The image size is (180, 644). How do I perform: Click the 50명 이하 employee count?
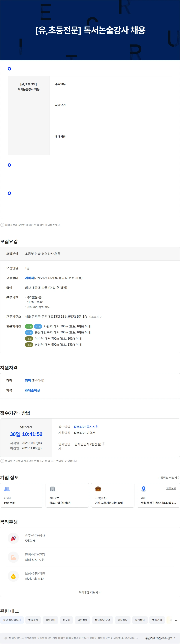click(x=10, y=502)
